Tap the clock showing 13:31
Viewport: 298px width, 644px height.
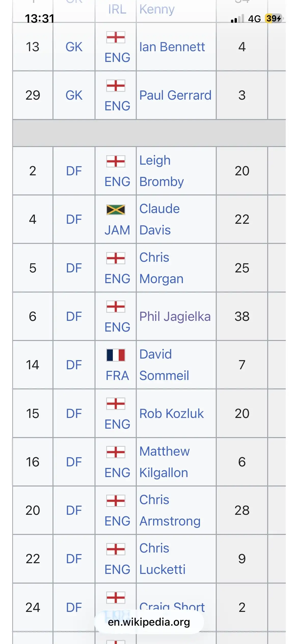point(39,19)
